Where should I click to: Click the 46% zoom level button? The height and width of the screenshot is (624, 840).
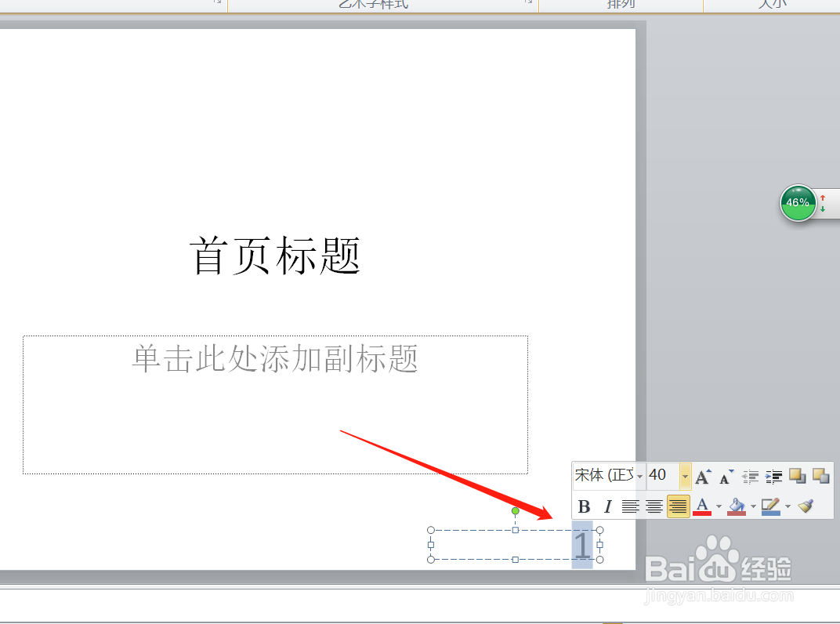[798, 202]
